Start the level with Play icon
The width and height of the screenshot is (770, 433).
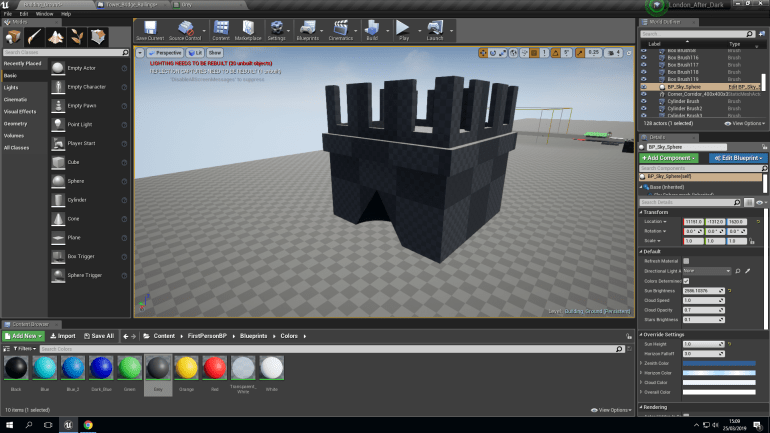tap(403, 28)
